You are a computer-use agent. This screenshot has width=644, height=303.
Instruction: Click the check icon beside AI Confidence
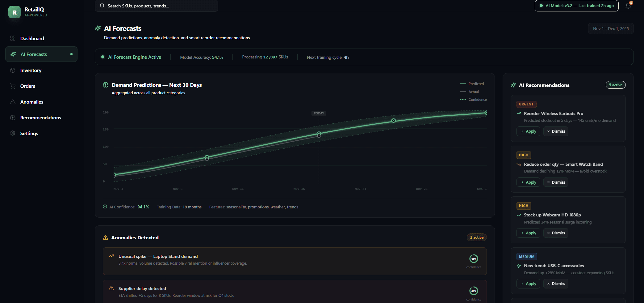click(105, 207)
